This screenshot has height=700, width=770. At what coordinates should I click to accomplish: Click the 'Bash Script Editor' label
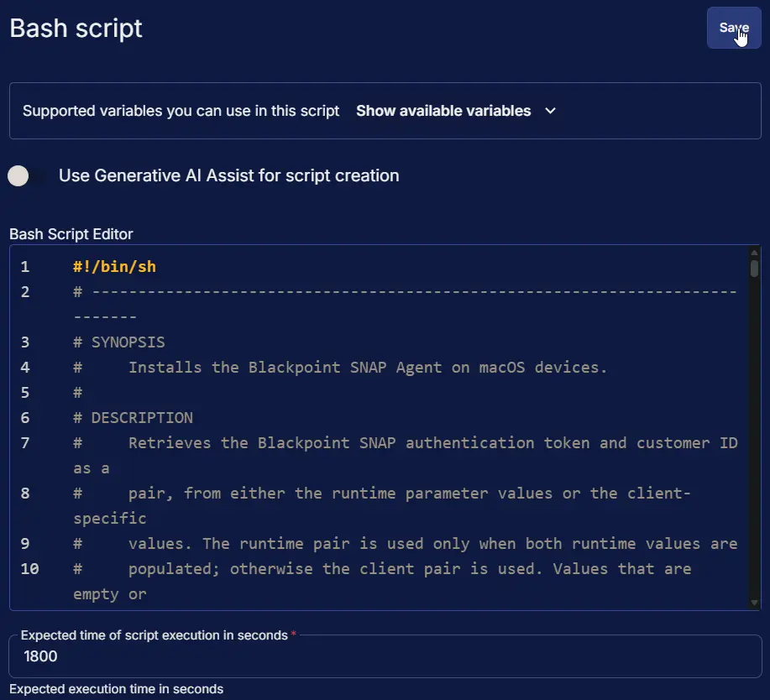(71, 234)
